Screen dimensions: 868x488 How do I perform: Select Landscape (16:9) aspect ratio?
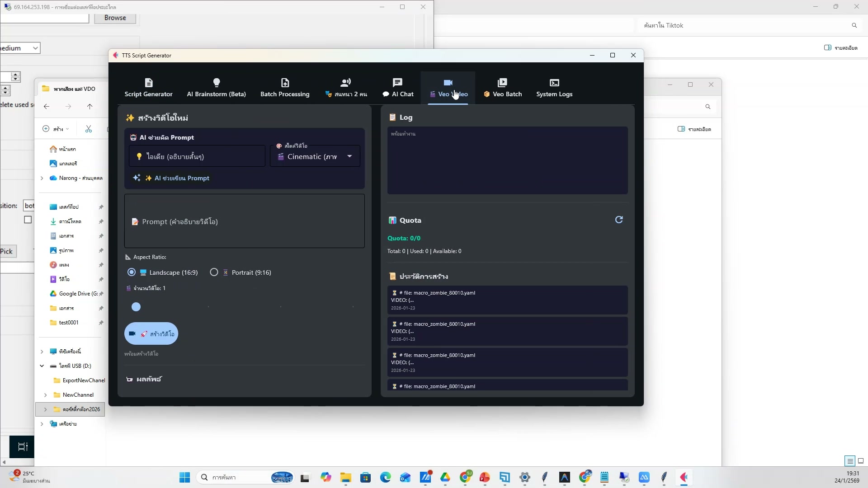tap(132, 272)
